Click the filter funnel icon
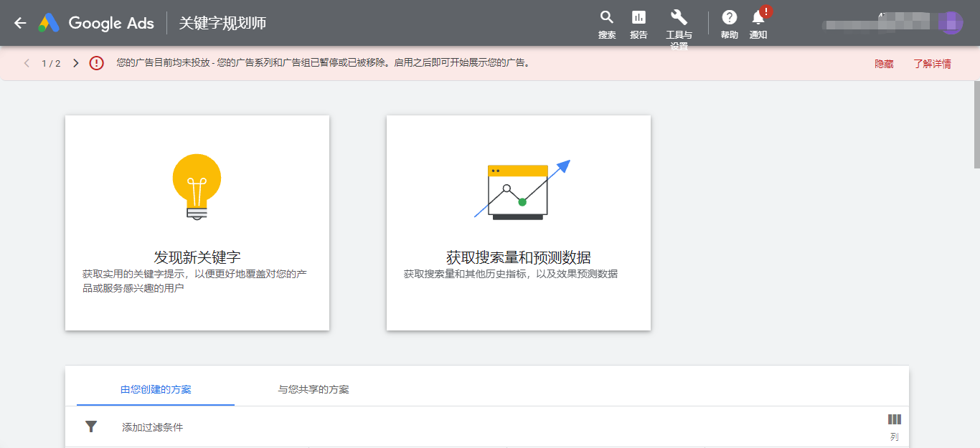 click(91, 427)
